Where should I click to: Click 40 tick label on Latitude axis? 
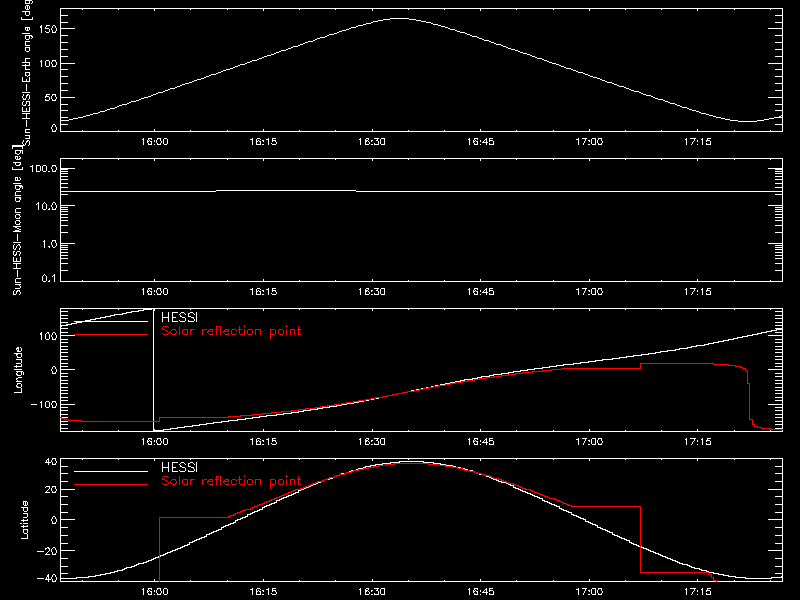pyautogui.click(x=51, y=462)
